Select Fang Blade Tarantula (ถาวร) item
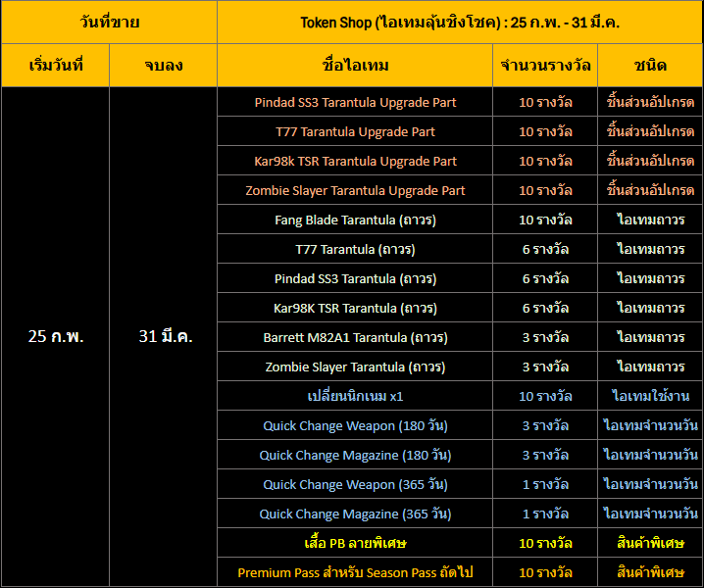 coord(355,220)
